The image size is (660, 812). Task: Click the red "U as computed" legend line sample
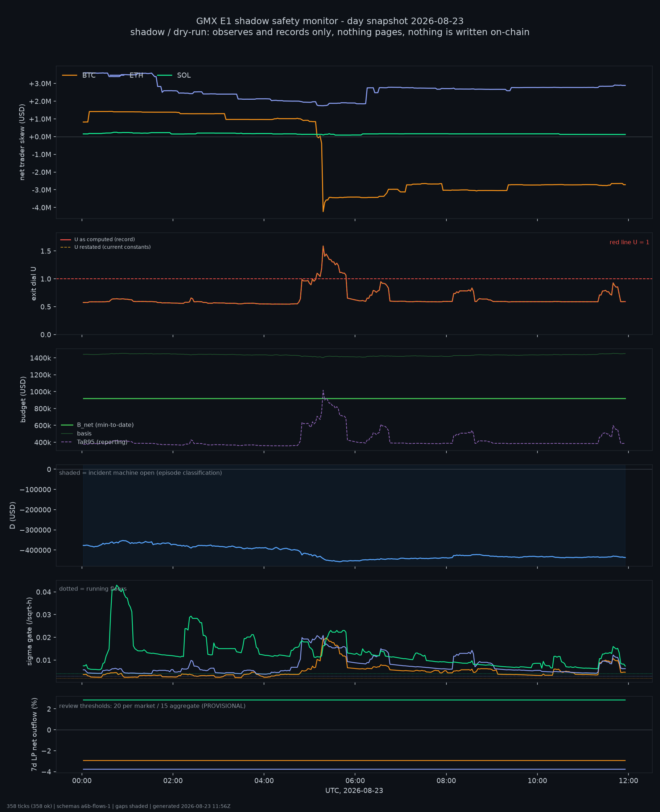[65, 240]
